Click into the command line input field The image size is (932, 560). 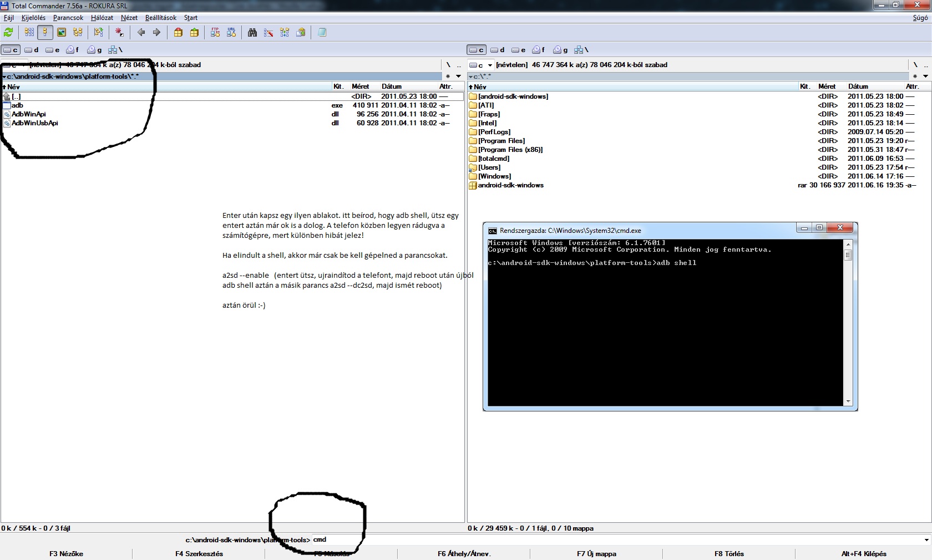tap(616, 540)
